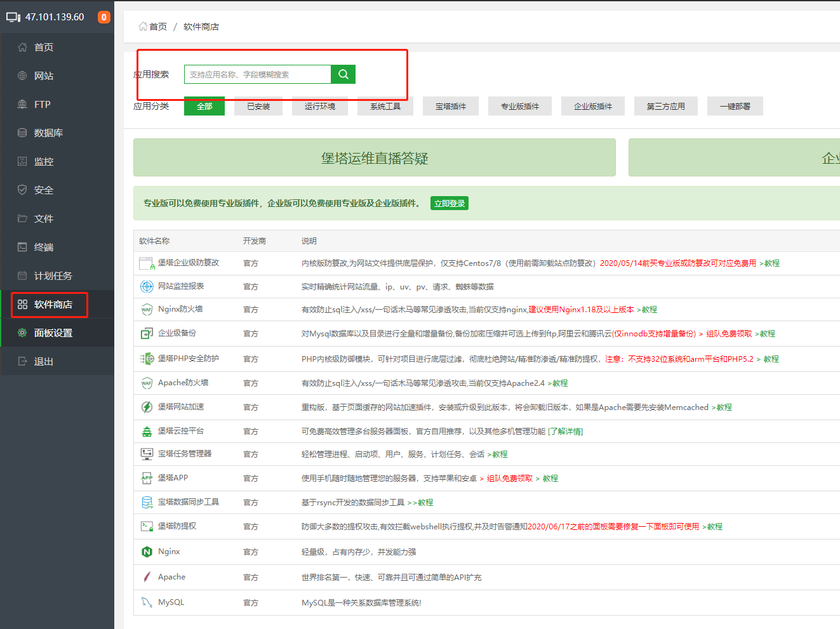This screenshot has height=629, width=840.
Task: Click the Nginx防火墙 WAF icon
Action: tap(147, 310)
